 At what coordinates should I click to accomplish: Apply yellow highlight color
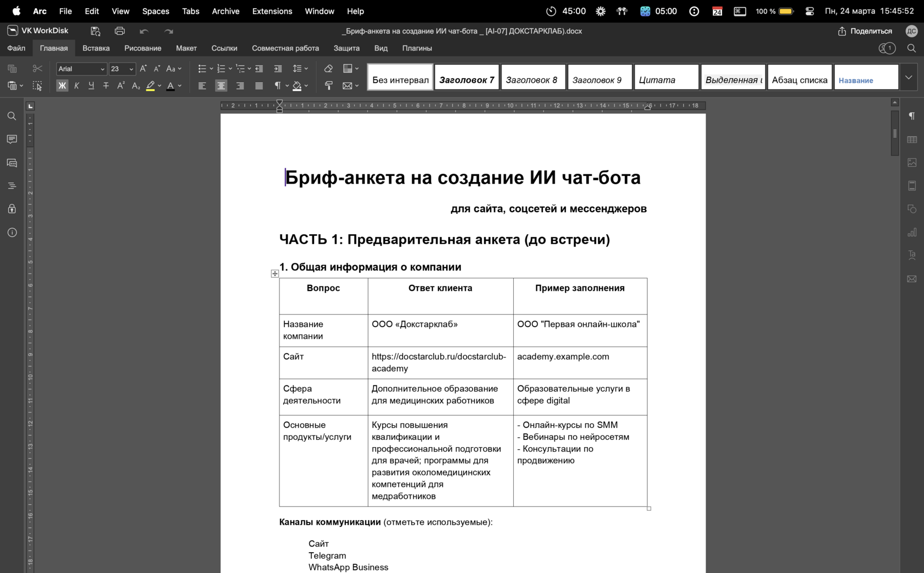(x=150, y=86)
